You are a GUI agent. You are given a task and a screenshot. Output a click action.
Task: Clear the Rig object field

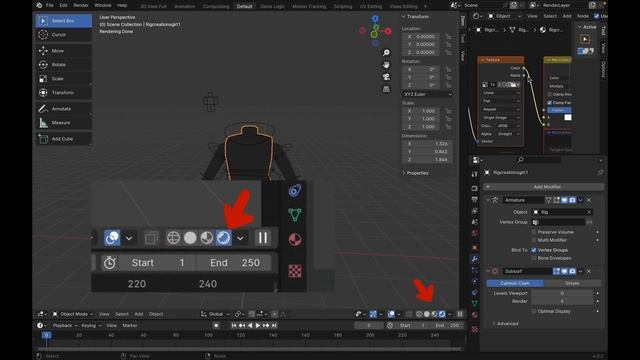(x=589, y=212)
